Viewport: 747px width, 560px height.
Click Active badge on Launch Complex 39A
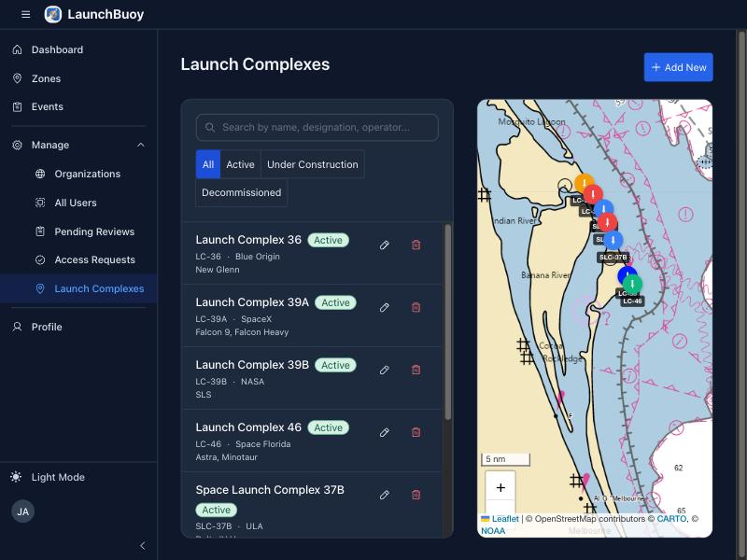coord(336,302)
